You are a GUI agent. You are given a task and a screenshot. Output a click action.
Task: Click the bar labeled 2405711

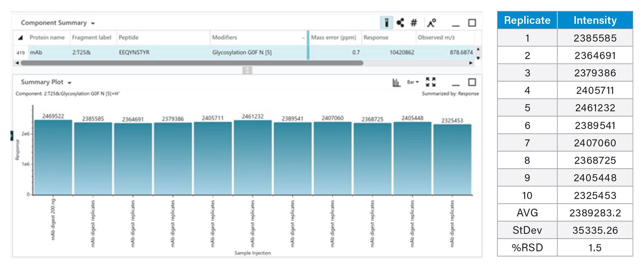point(213,158)
